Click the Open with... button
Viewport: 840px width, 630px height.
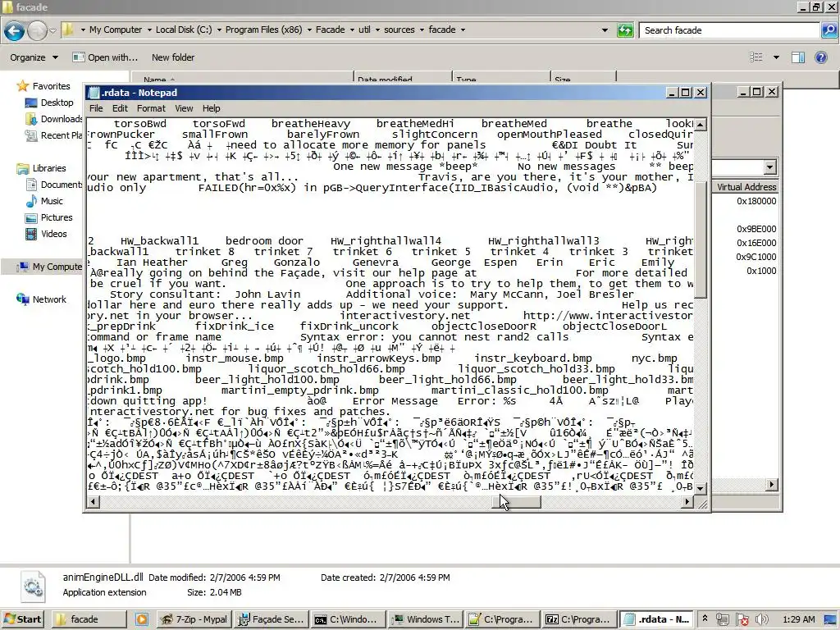tap(106, 57)
